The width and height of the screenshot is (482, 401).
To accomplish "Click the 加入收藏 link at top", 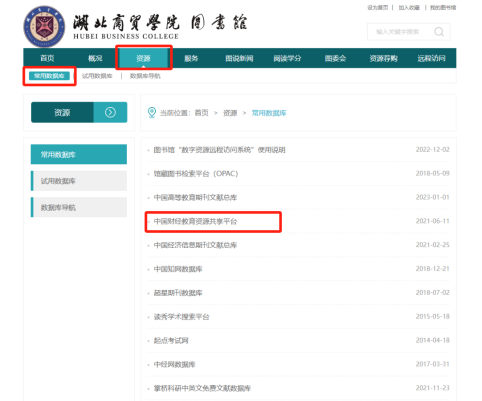I will click(409, 8).
